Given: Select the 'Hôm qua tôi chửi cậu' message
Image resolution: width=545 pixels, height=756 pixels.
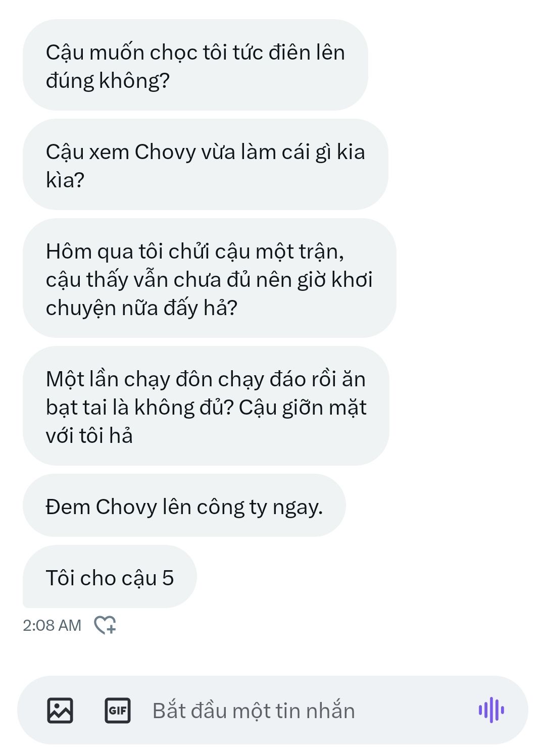Looking at the screenshot, I should click(209, 278).
